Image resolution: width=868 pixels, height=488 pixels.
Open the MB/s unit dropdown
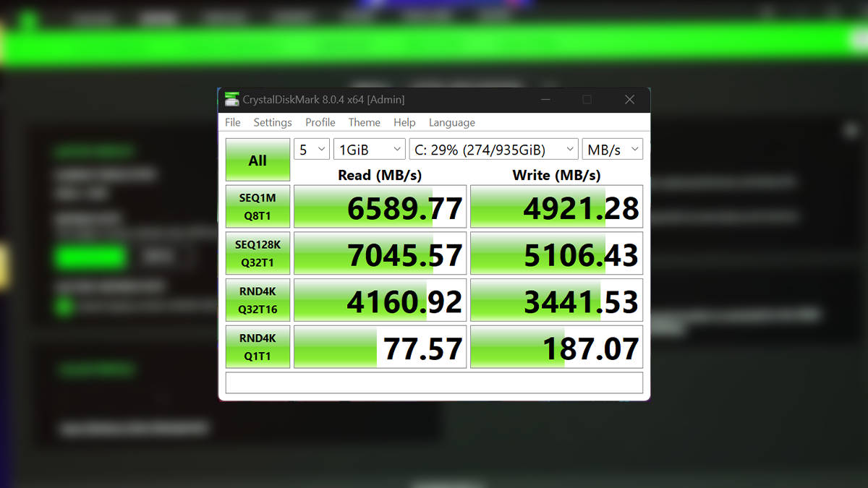click(x=613, y=150)
